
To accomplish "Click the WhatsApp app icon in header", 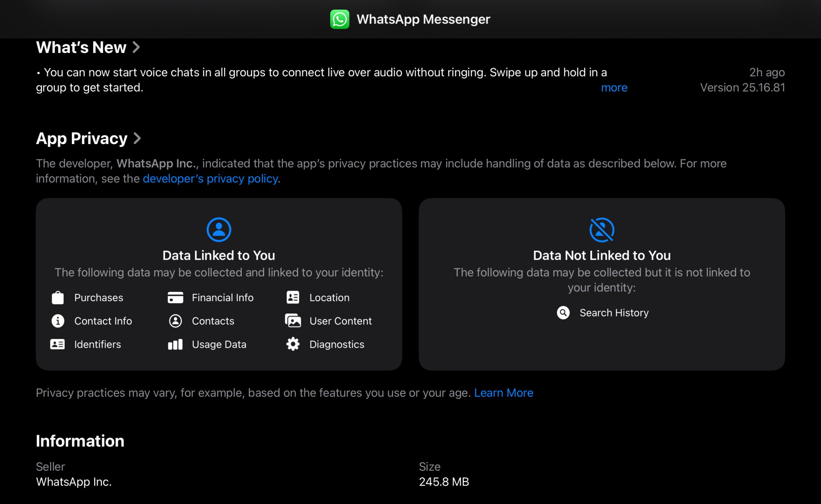I will (339, 19).
